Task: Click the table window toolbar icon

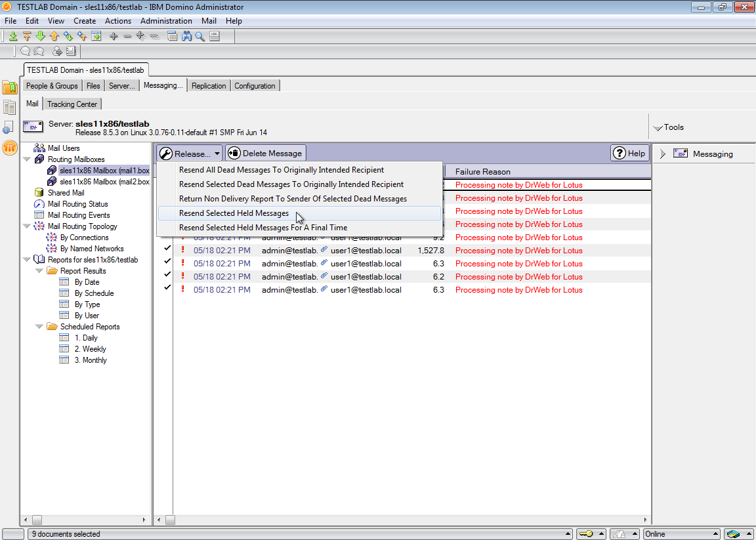Action: (x=172, y=36)
